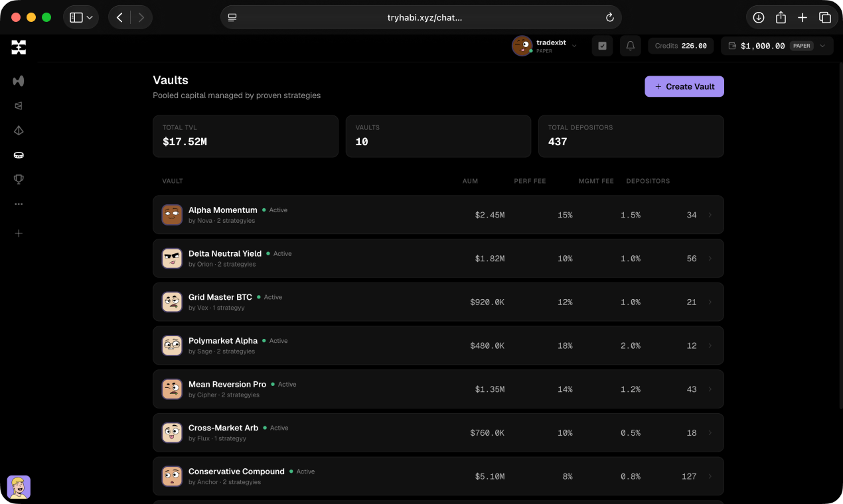Open the trophy leaderboard icon
The width and height of the screenshot is (843, 504).
[19, 179]
